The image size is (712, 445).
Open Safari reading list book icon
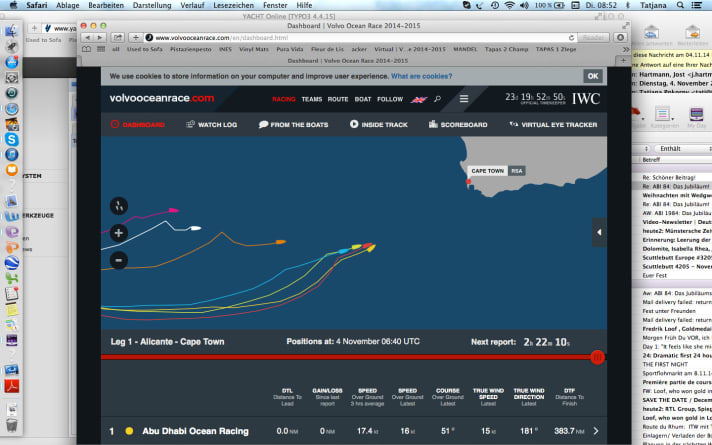[86, 49]
